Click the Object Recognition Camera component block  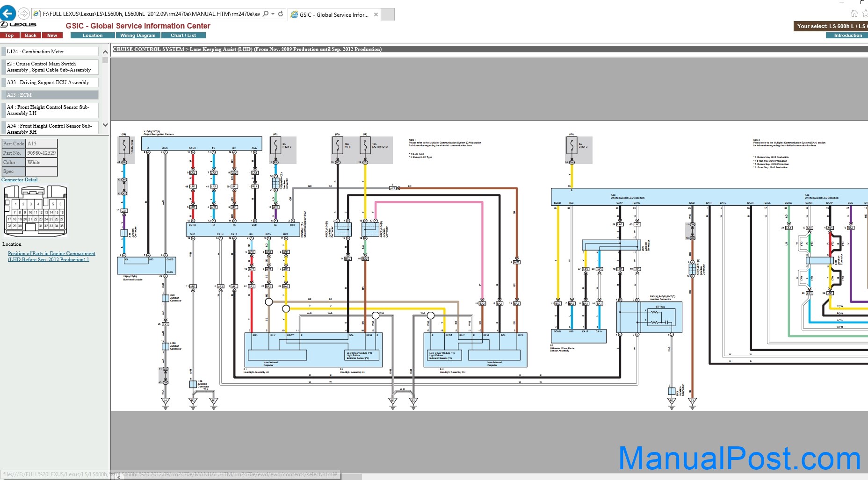202,143
